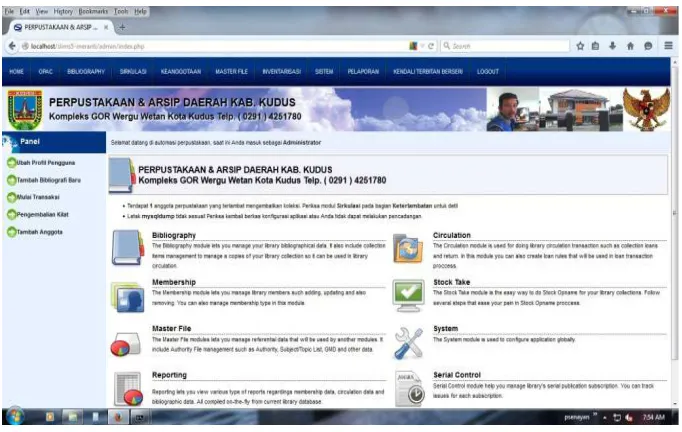Click the Ubah Profil Pengguna link
The image size is (682, 432).
coord(46,163)
